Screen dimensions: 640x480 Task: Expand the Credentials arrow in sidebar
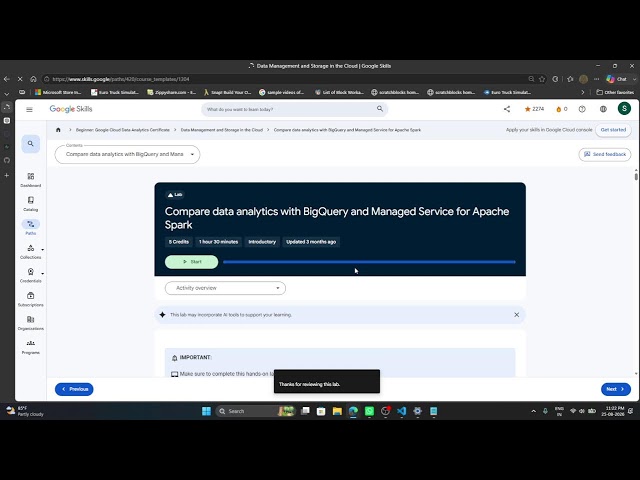(x=42, y=273)
